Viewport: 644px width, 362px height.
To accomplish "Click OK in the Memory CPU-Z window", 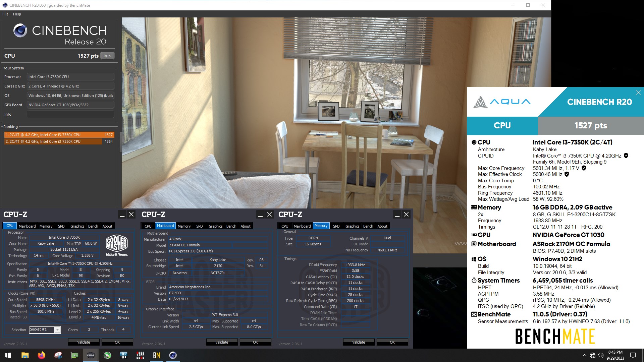I will point(392,342).
